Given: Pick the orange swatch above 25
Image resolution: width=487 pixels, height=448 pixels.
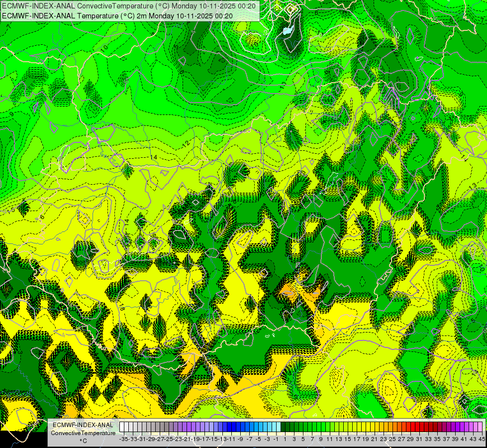Looking at the screenshot, I should coord(390,427).
